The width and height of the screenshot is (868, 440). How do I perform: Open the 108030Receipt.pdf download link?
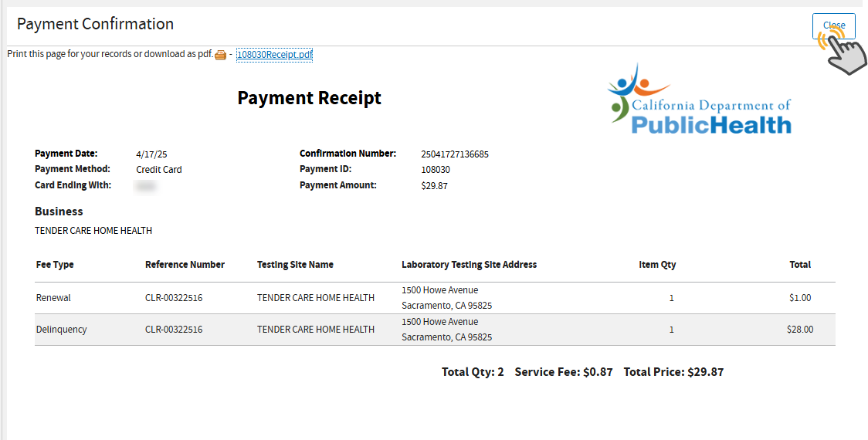(x=274, y=55)
